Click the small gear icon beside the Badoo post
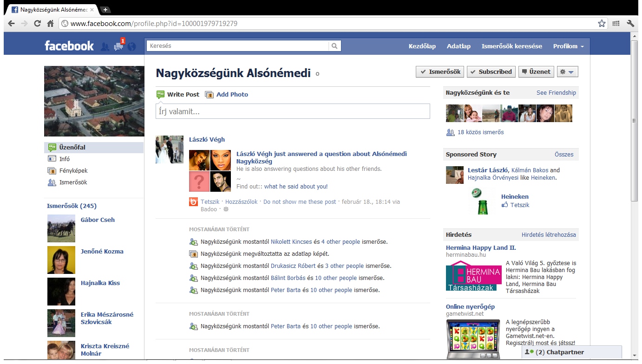This screenshot has width=642, height=364. (226, 209)
